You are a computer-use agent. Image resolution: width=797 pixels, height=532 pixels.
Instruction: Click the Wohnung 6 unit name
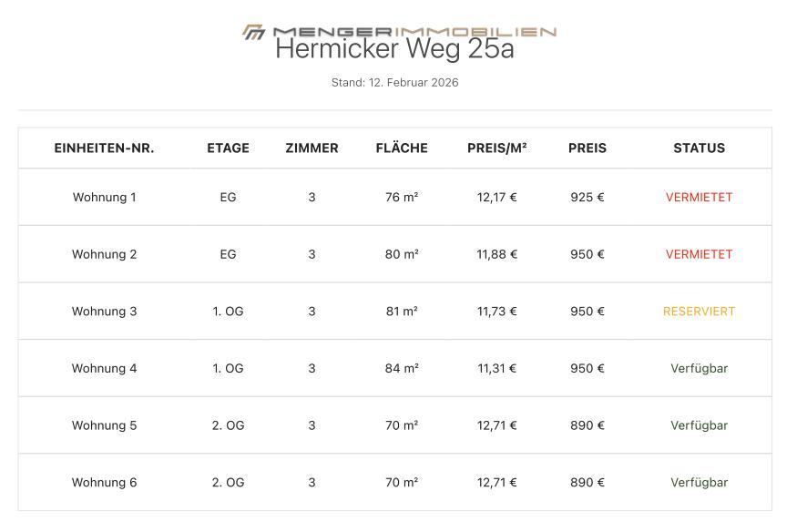tap(105, 483)
